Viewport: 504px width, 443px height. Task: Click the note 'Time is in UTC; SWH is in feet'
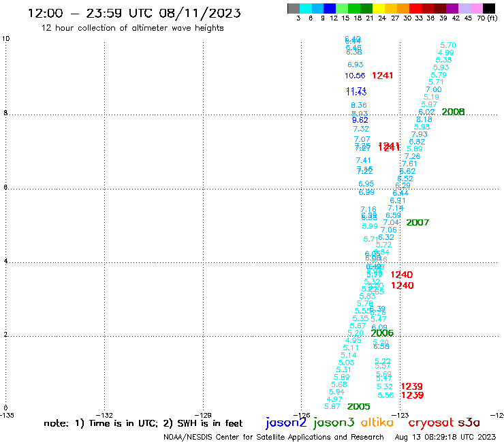[x=143, y=423]
